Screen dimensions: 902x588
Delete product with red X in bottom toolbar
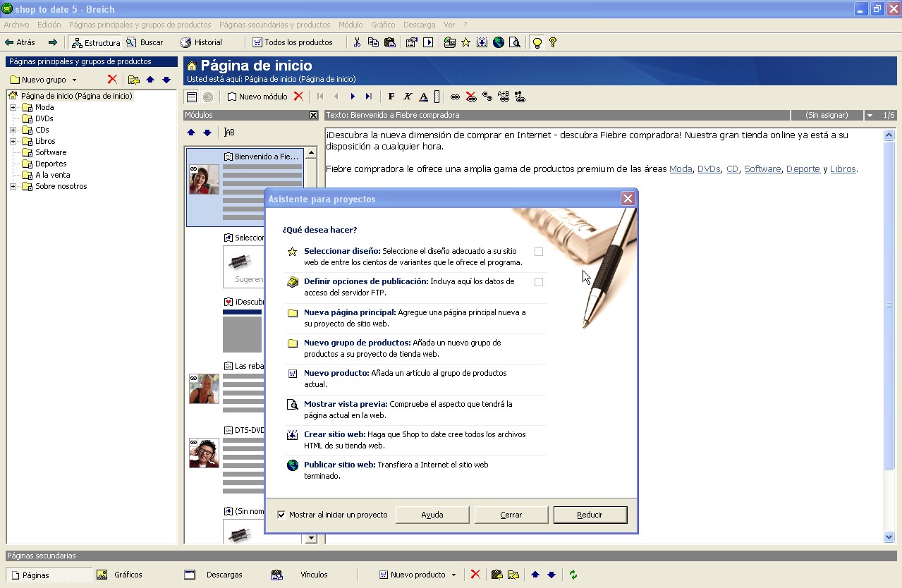[475, 575]
